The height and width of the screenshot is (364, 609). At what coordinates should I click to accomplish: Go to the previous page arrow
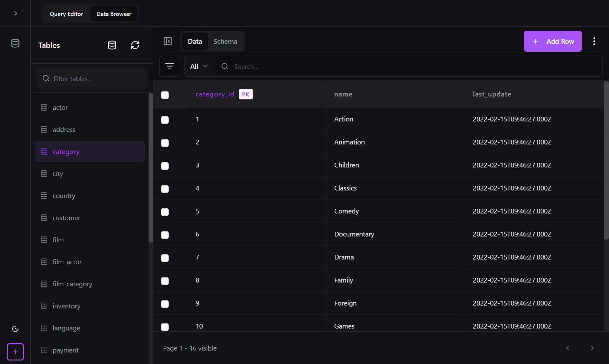(567, 348)
